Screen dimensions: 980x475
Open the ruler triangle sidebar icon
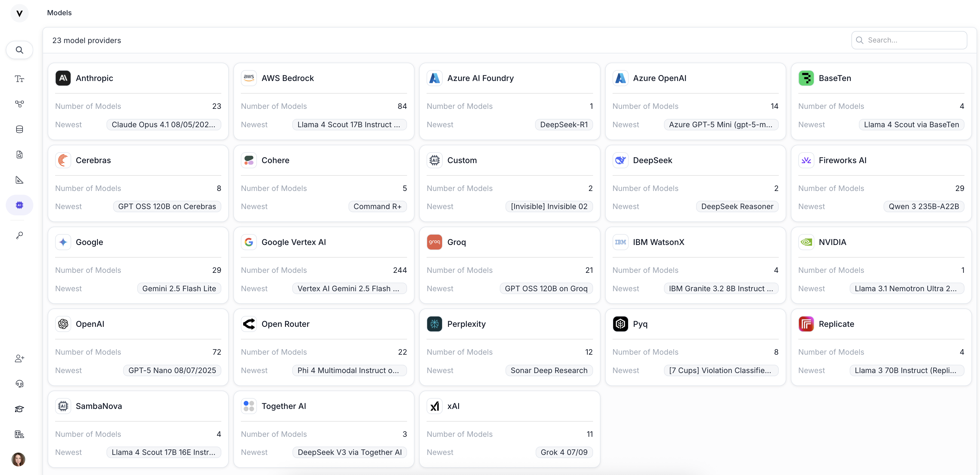[20, 180]
